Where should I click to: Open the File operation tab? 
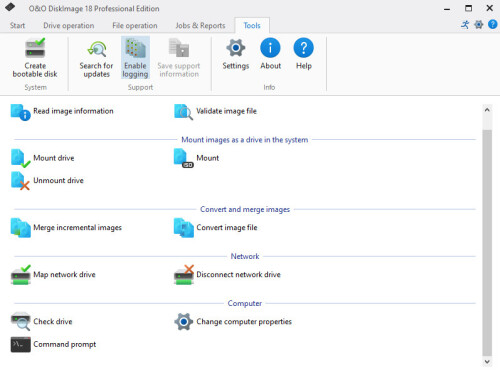[135, 26]
